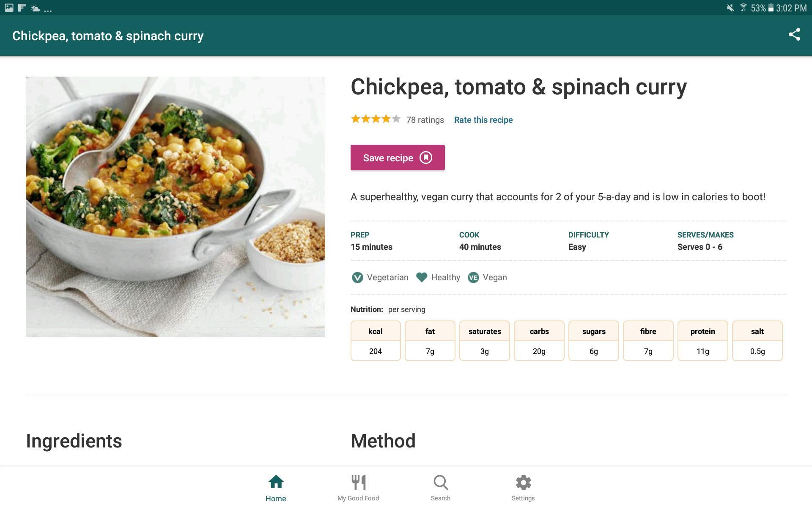The width and height of the screenshot is (812, 508).
Task: Tap the battery indicator in status bar
Action: (771, 8)
